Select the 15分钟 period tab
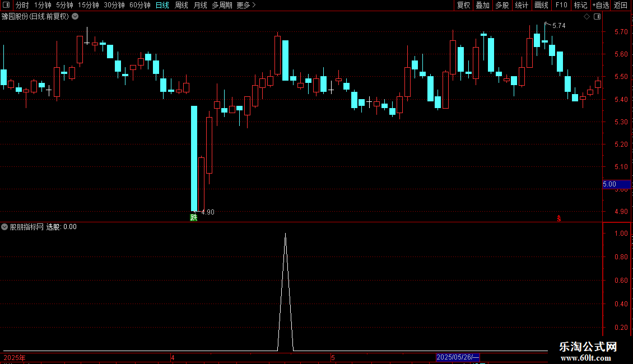Image resolution: width=633 pixels, height=364 pixels. [89, 5]
